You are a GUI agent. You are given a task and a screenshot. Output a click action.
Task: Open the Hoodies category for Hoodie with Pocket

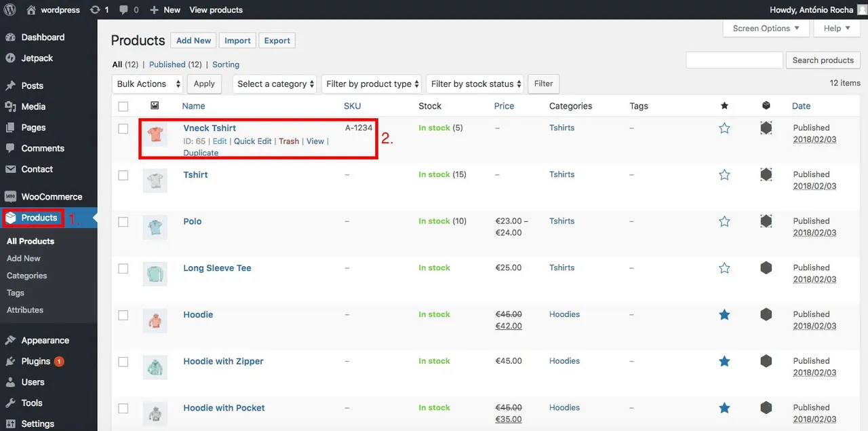point(564,407)
